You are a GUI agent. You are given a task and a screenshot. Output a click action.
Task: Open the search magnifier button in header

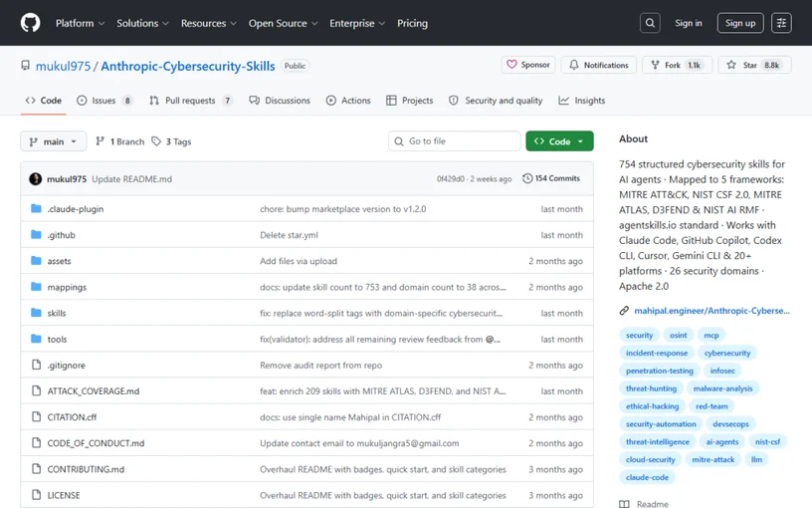click(x=650, y=23)
